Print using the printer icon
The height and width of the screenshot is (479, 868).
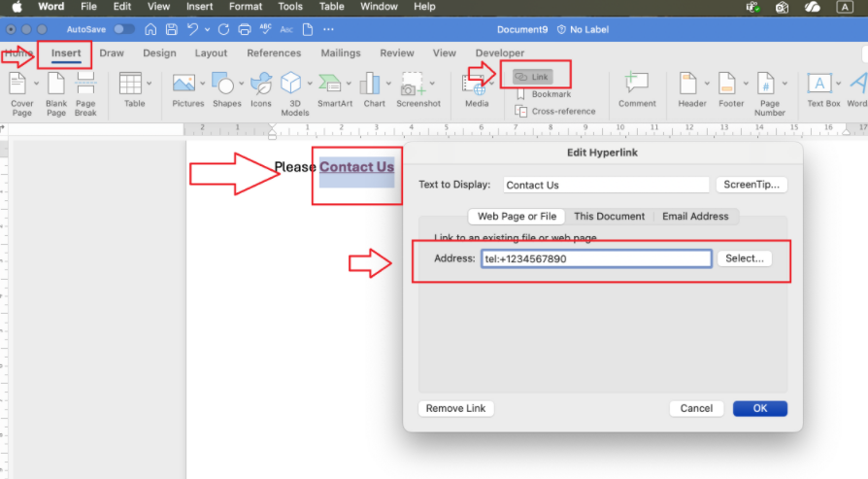[244, 29]
